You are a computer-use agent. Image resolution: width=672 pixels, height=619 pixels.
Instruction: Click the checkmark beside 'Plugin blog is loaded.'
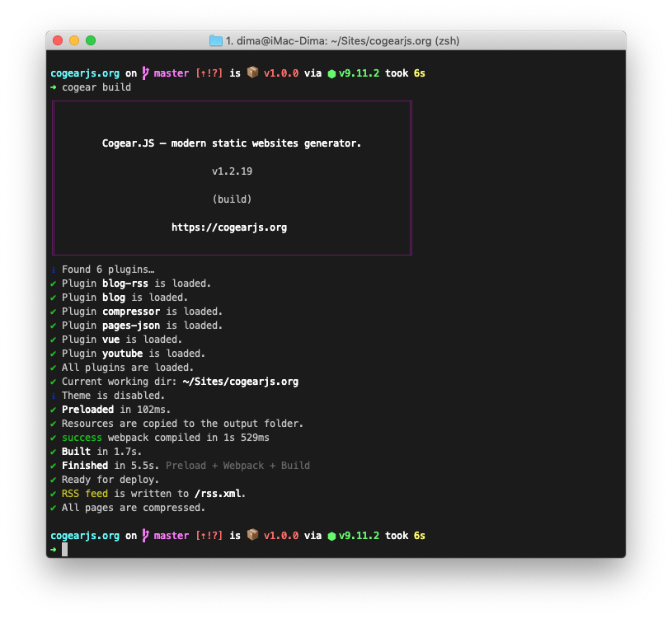[54, 298]
